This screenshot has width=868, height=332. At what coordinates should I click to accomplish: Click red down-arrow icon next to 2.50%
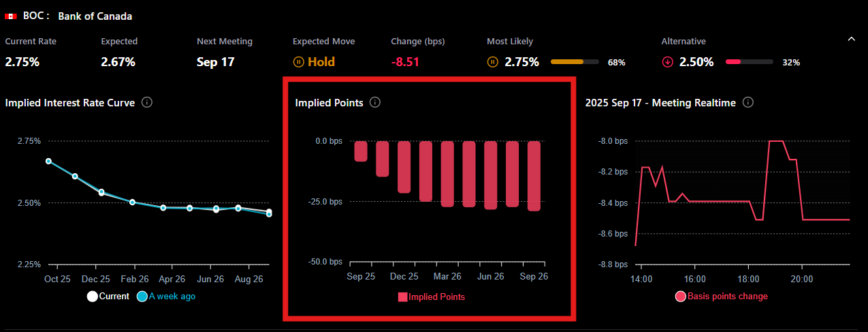tap(667, 62)
